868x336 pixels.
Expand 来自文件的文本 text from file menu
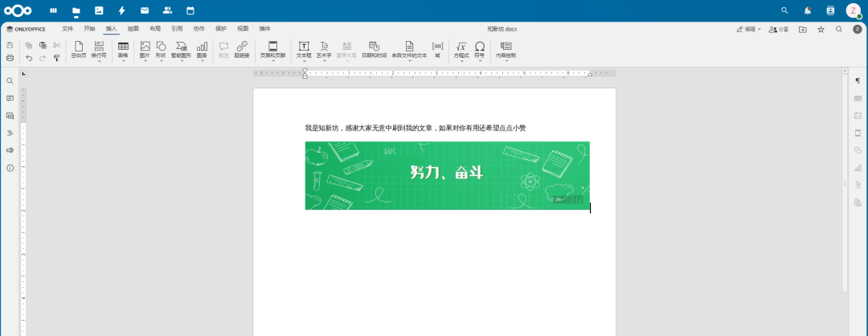[410, 61]
